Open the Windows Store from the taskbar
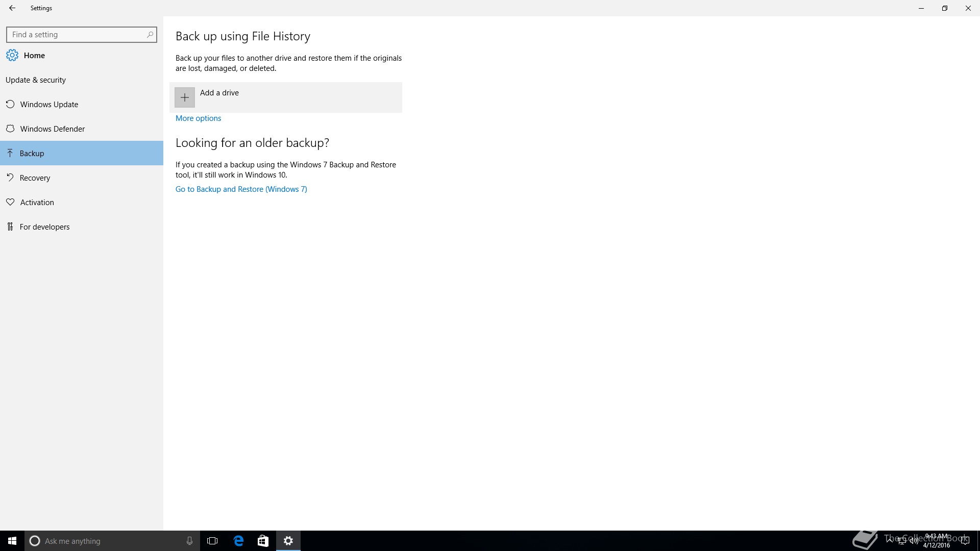 click(263, 541)
